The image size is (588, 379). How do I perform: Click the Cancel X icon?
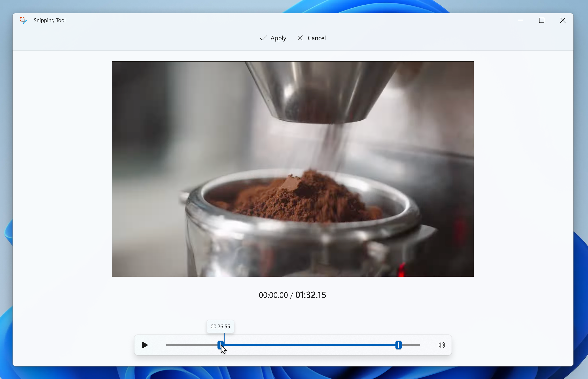click(301, 38)
